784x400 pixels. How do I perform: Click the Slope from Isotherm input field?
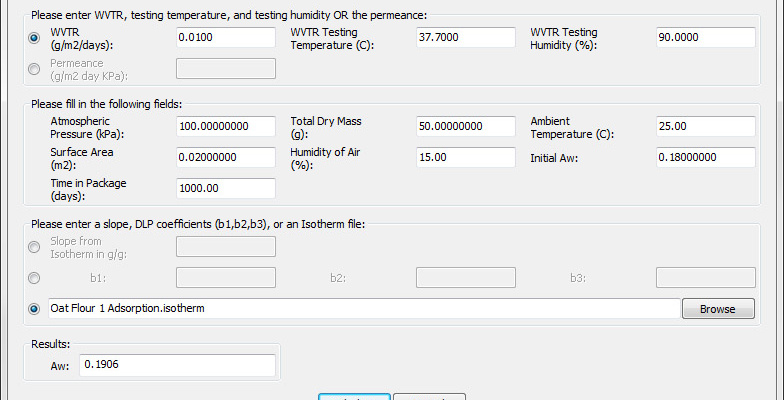coord(226,246)
